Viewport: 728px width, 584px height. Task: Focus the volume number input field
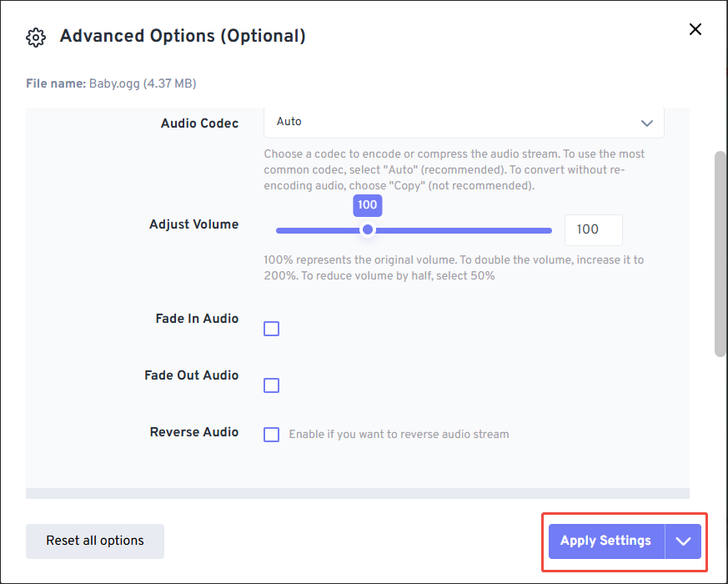pos(593,230)
